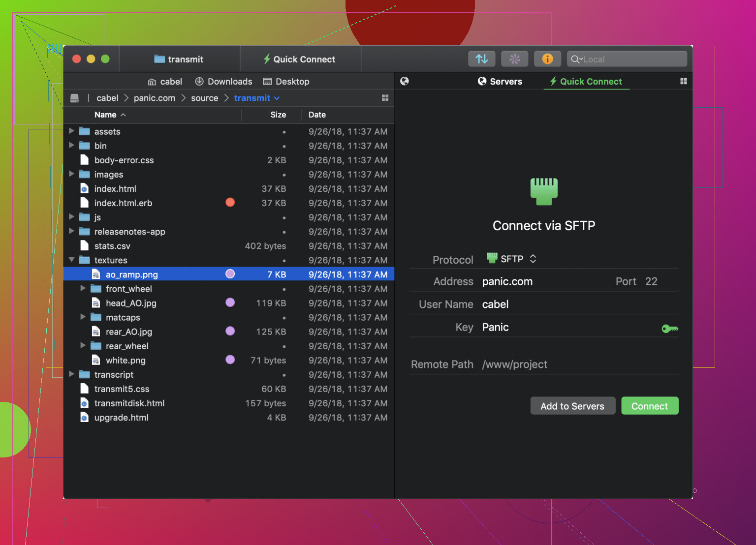The height and width of the screenshot is (545, 756).
Task: Switch local pane to grid view
Action: [x=385, y=98]
